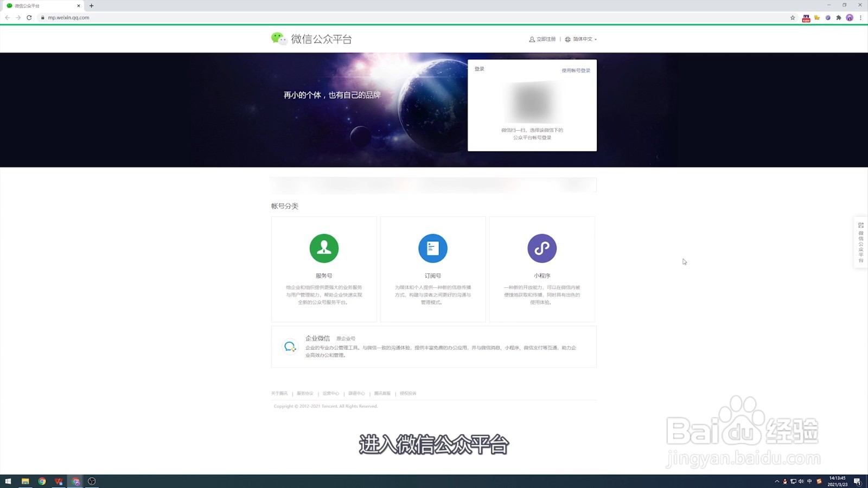Open Chrome from the taskbar
This screenshot has width=868, height=488.
(x=42, y=481)
